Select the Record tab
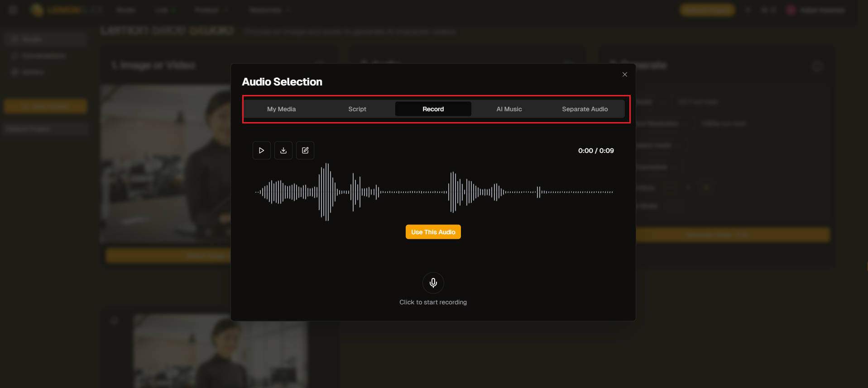868x388 pixels. 433,109
